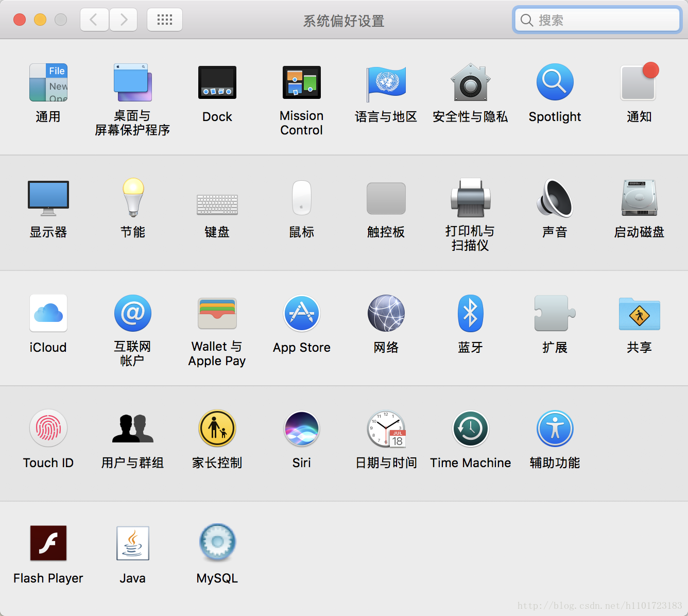Image resolution: width=688 pixels, height=616 pixels.
Task: Click the forward navigation arrow
Action: pyautogui.click(x=124, y=20)
